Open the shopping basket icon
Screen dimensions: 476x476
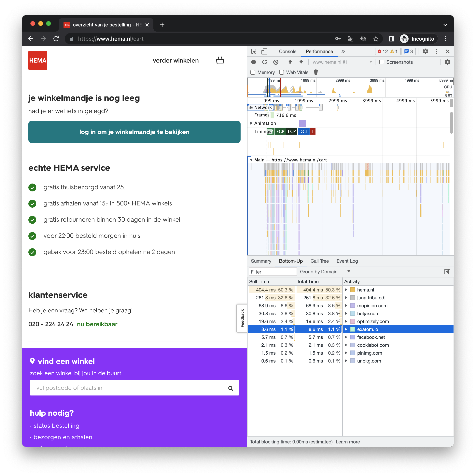220,60
